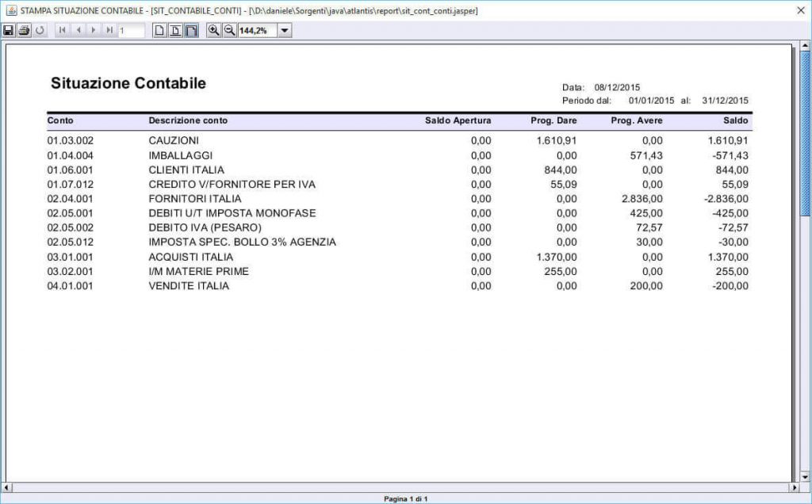Zoom out with the magnifier minus

(228, 30)
